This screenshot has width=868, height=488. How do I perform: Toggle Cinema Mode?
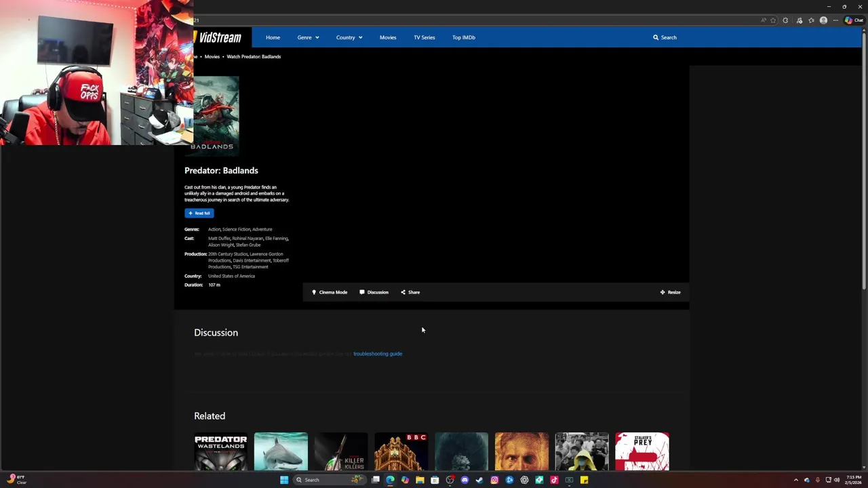pyautogui.click(x=330, y=292)
